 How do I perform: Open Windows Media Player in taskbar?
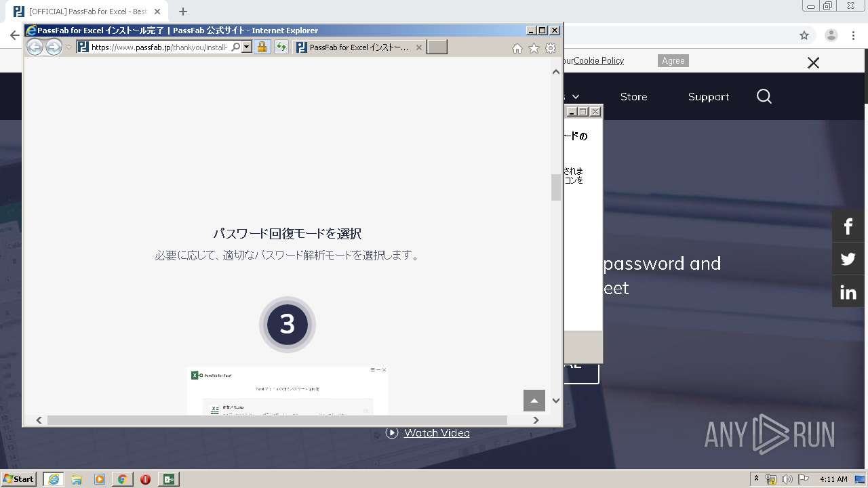[100, 479]
